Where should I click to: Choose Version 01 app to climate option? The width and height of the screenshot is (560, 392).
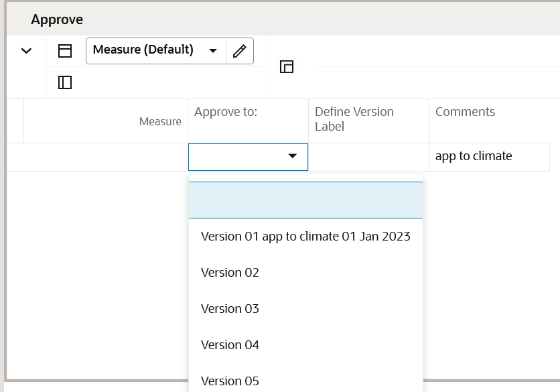pos(305,237)
